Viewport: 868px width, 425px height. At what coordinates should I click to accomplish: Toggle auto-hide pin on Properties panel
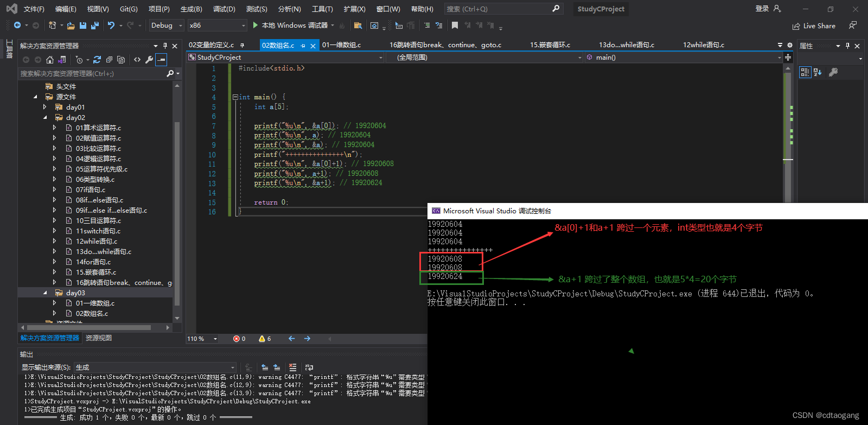click(x=847, y=46)
